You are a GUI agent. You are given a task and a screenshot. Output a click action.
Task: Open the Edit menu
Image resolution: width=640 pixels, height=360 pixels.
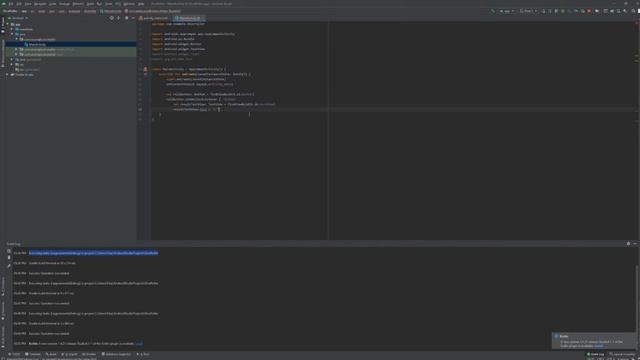[x=19, y=4]
